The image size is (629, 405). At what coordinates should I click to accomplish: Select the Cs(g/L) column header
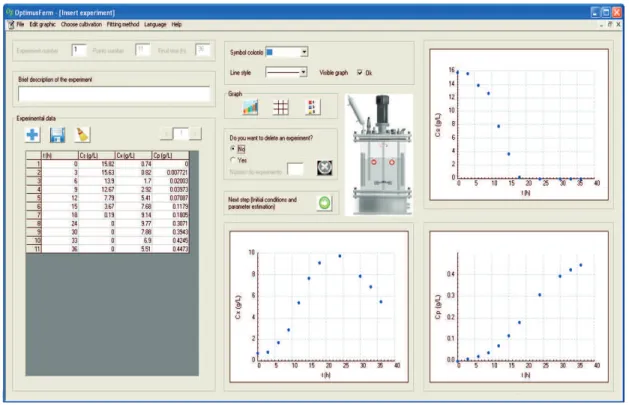97,155
